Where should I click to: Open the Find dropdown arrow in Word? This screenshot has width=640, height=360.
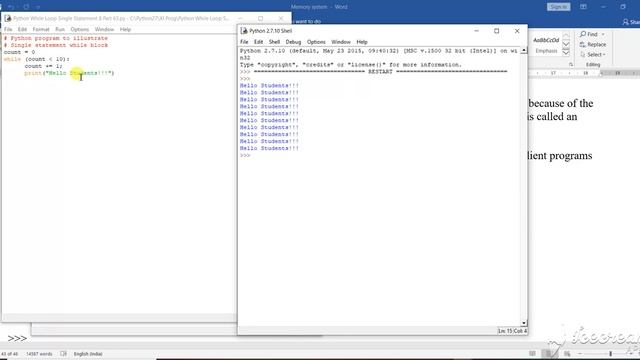(603, 34)
